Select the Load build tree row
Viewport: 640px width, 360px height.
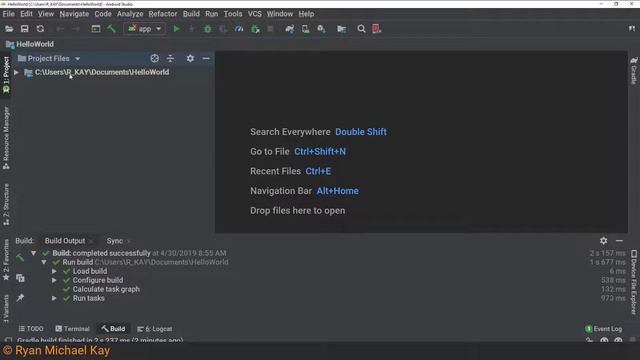point(90,271)
